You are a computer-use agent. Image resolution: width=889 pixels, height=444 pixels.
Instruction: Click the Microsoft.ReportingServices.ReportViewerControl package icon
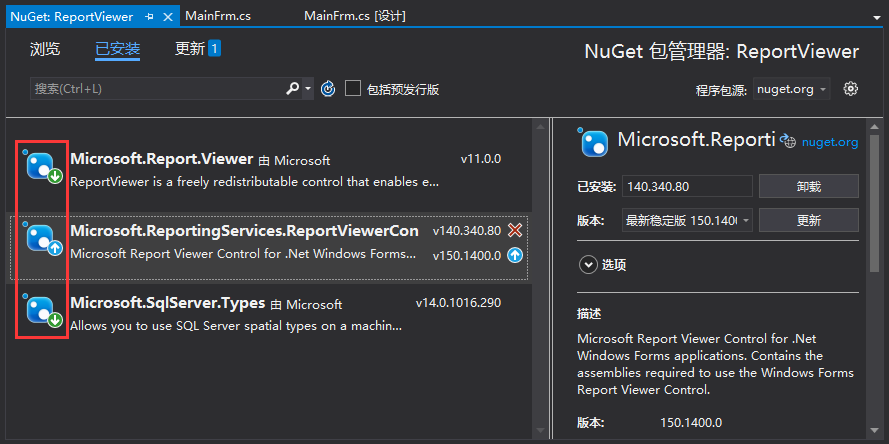43,238
